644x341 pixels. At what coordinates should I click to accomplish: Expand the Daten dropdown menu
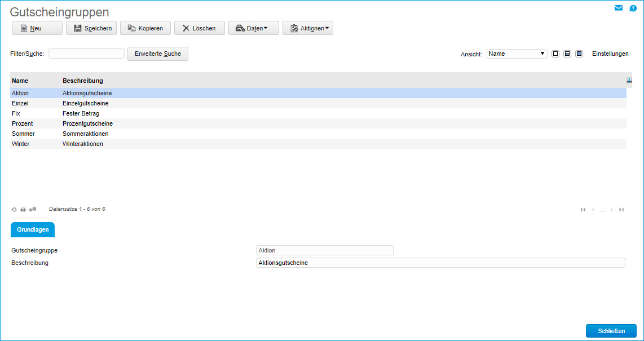tap(254, 28)
